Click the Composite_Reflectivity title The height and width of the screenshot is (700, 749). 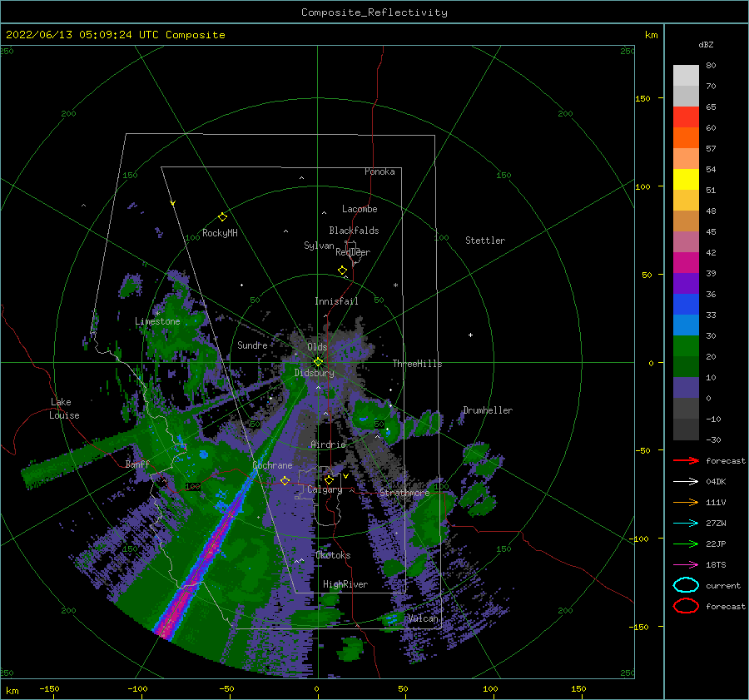pyautogui.click(x=374, y=12)
